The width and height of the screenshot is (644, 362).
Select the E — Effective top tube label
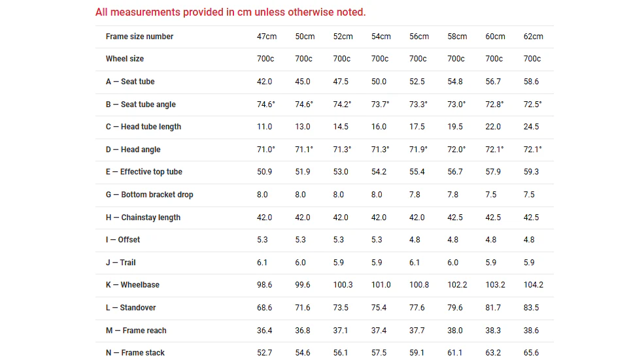[x=144, y=172]
